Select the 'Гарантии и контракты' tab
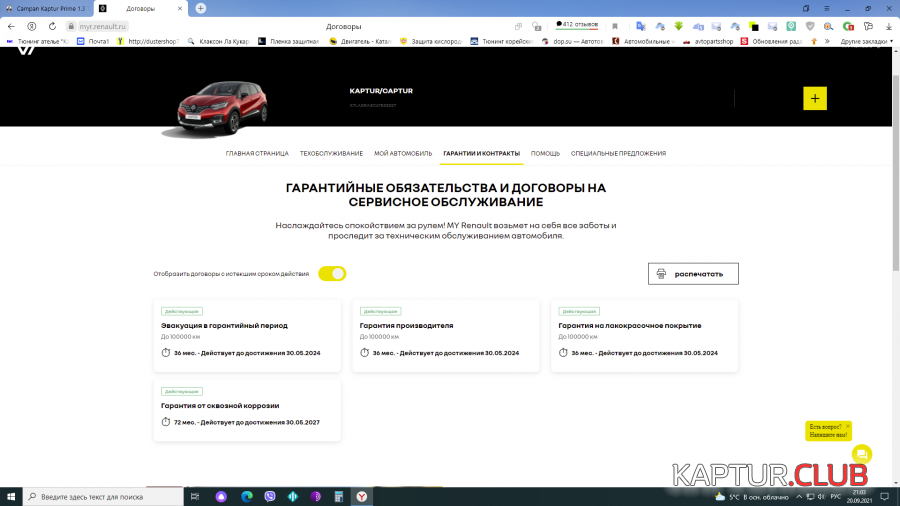 (x=482, y=153)
